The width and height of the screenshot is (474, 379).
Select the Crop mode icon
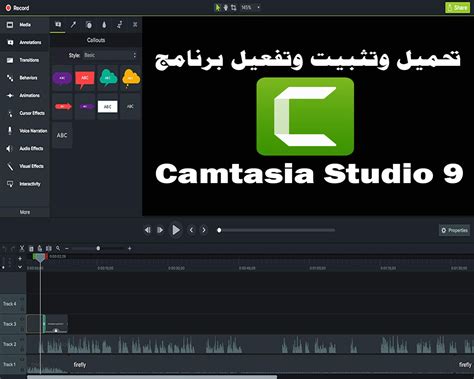coord(233,7)
